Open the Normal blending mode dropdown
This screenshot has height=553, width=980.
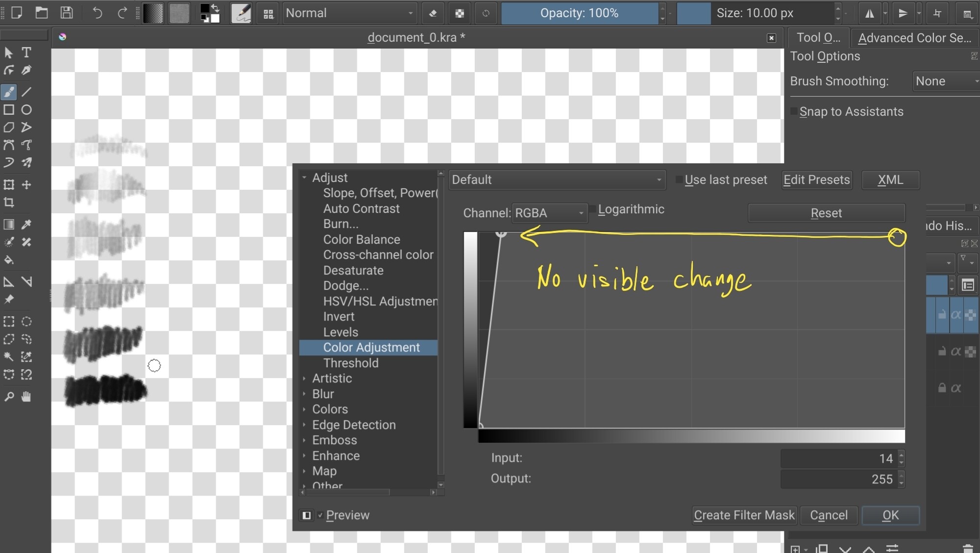tap(350, 13)
